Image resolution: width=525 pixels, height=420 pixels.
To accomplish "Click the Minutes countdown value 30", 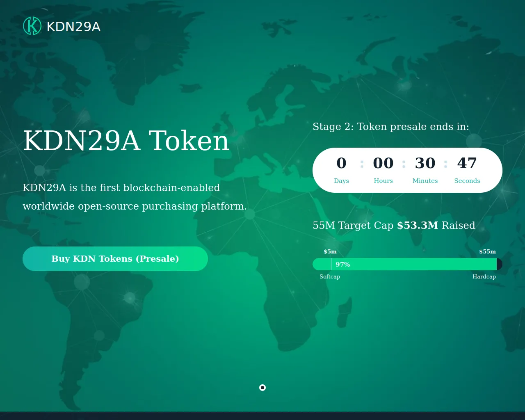I will (425, 163).
